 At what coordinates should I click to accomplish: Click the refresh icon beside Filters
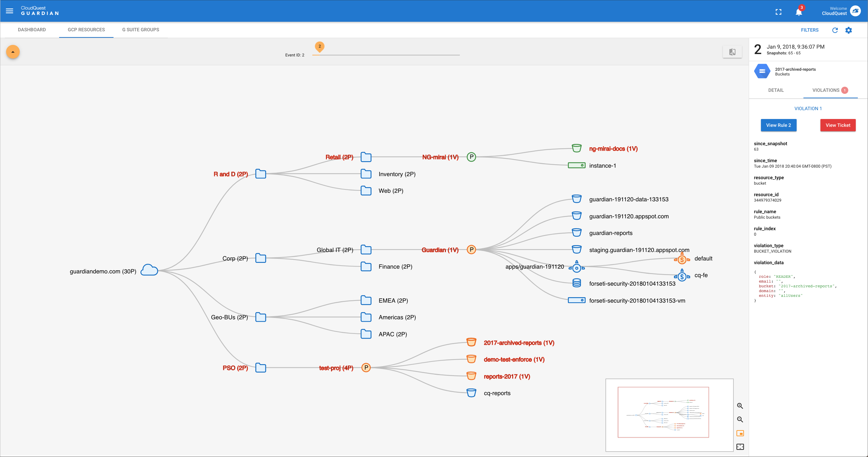[x=835, y=30]
